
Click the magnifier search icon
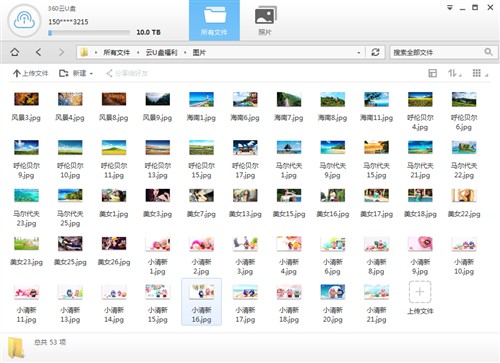coord(488,52)
